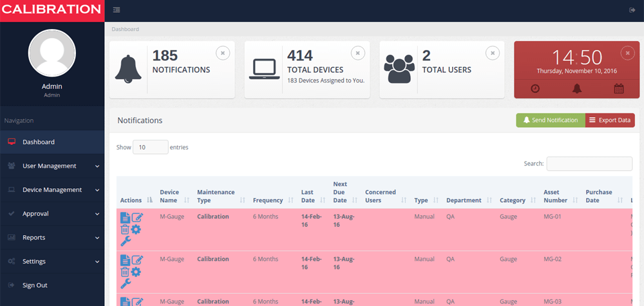Viewport: 644px width, 306px height.
Task: Click the date Thursday, November 10, 2016
Action: click(x=576, y=71)
